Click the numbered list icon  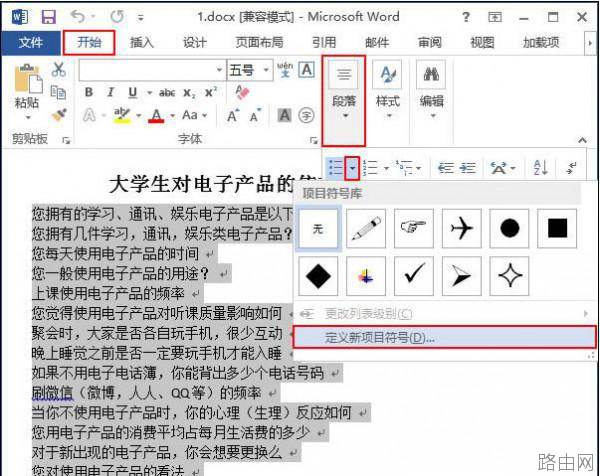pos(370,168)
